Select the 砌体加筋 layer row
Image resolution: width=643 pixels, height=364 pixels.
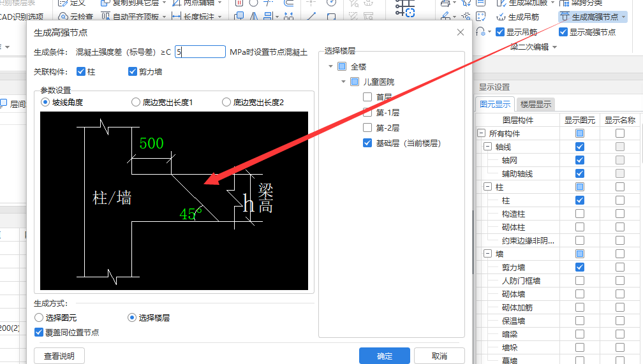517,307
